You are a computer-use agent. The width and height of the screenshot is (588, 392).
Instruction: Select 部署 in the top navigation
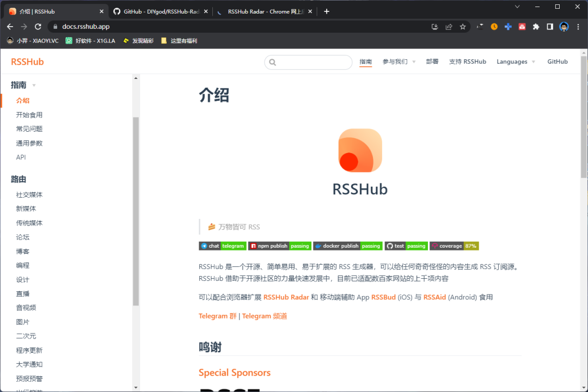click(432, 62)
